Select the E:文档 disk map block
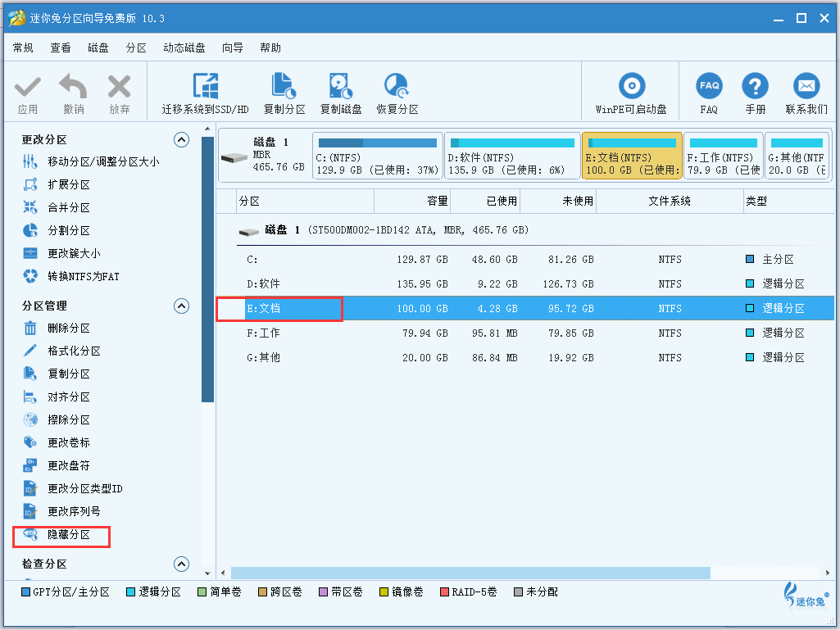The height and width of the screenshot is (630, 840). [x=632, y=156]
